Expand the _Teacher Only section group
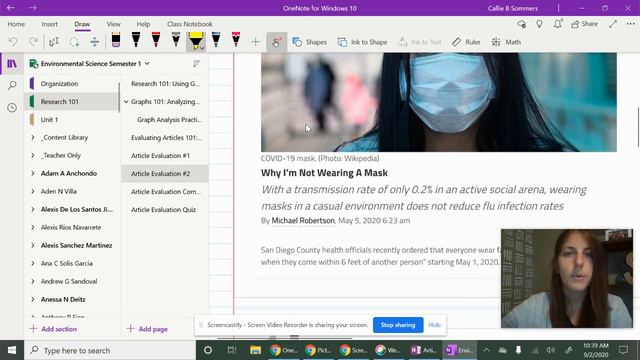This screenshot has width=640, height=360. click(x=33, y=156)
